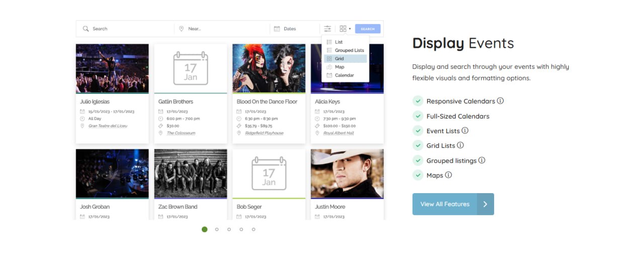Click the info icon next to Event Lists
This screenshot has width=644, height=262.
pos(465,130)
